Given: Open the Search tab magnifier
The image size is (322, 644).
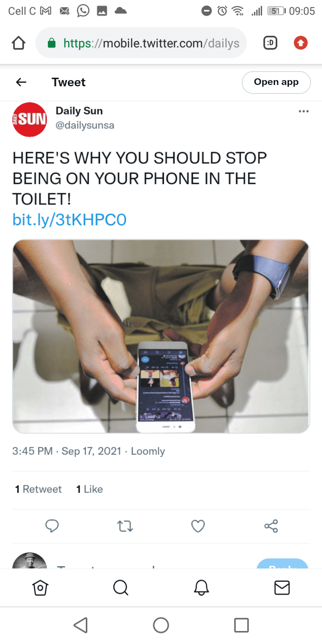Looking at the screenshot, I should (121, 588).
